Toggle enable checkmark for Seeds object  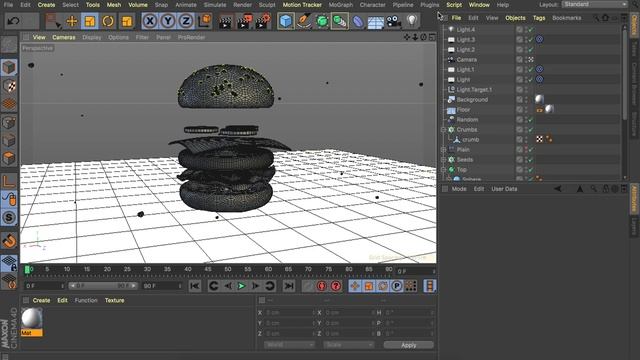(531, 160)
